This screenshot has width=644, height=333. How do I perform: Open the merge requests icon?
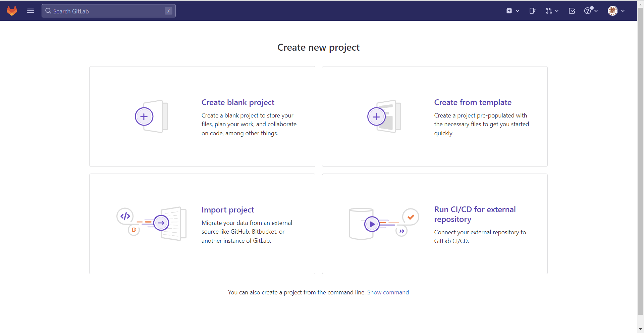(549, 11)
